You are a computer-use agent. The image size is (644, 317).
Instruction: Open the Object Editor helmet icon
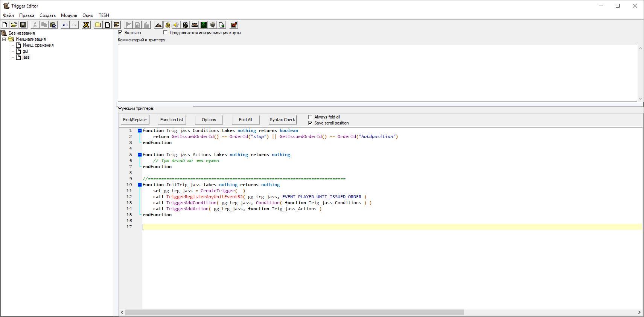186,25
